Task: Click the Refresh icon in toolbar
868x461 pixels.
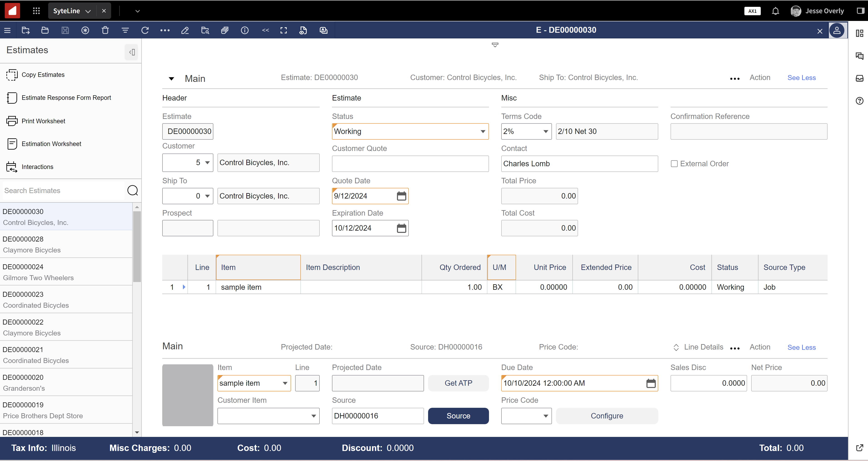Action: tap(145, 30)
